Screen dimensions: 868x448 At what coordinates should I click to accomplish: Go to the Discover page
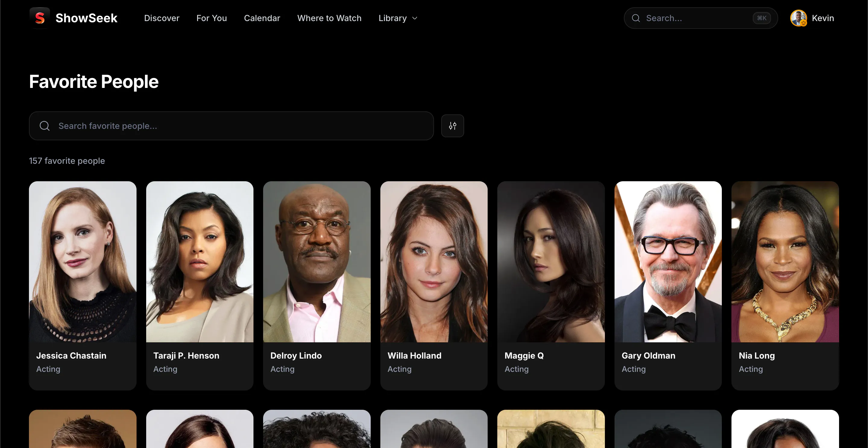(x=162, y=18)
